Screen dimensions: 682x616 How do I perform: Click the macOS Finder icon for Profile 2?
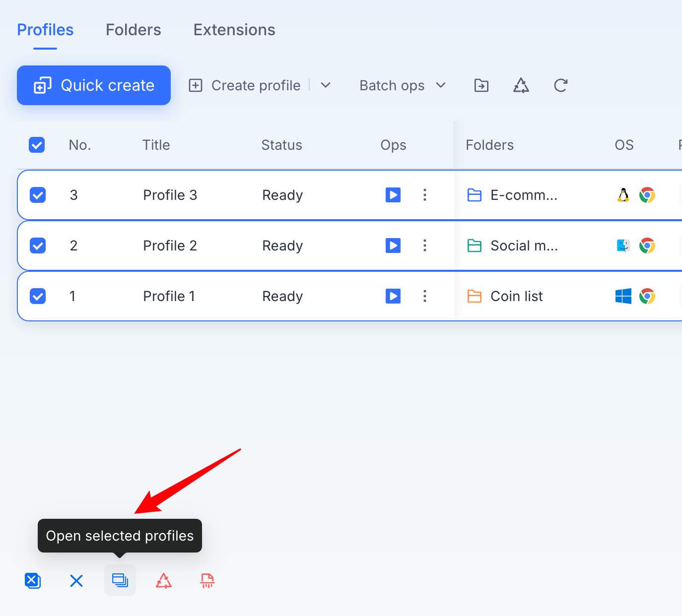coord(623,246)
